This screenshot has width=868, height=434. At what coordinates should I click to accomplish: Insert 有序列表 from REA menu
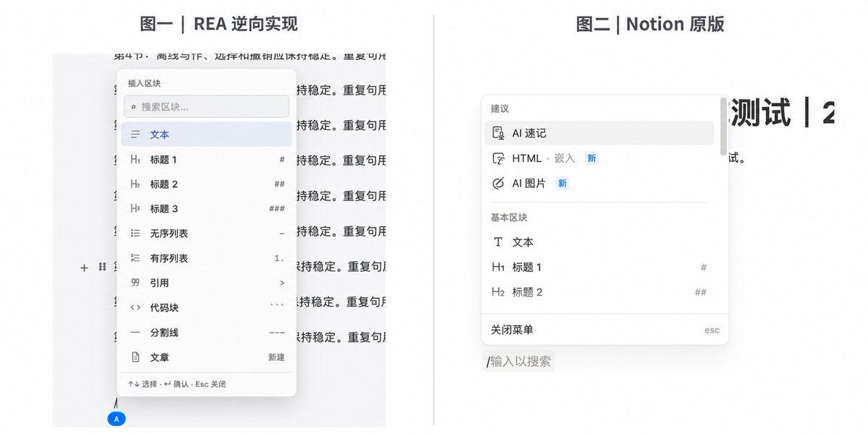click(x=206, y=258)
